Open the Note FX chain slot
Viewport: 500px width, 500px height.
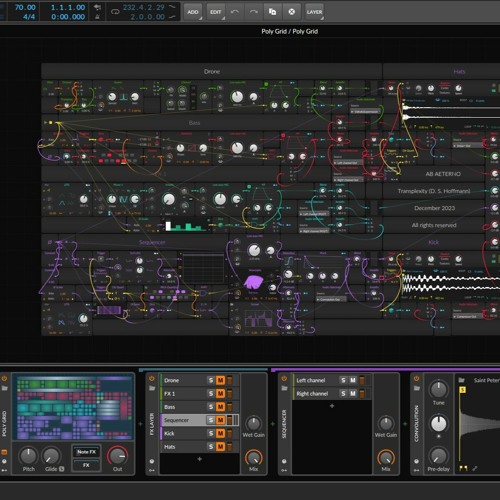click(86, 452)
